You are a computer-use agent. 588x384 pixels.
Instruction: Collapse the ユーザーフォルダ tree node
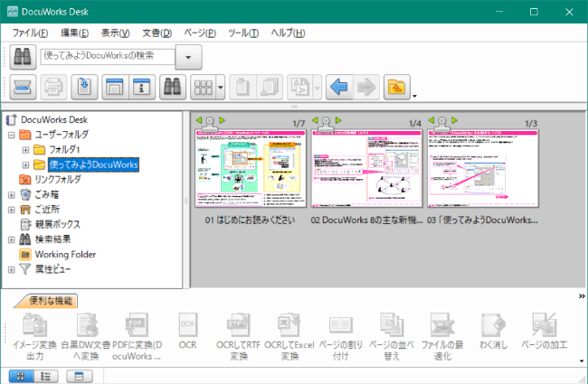pyautogui.click(x=11, y=135)
